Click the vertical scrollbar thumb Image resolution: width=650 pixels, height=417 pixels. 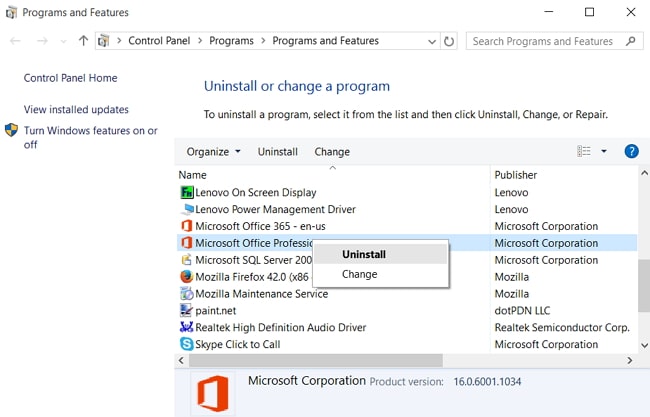tap(644, 286)
